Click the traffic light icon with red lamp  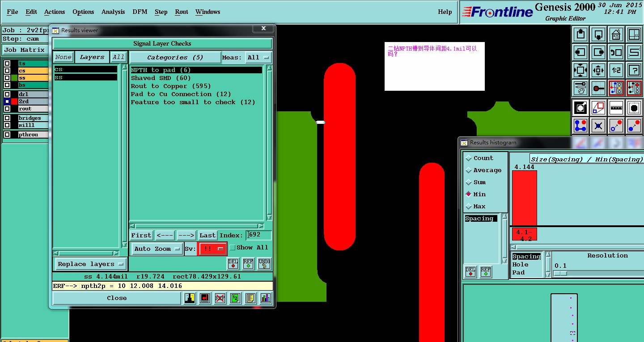[634, 88]
